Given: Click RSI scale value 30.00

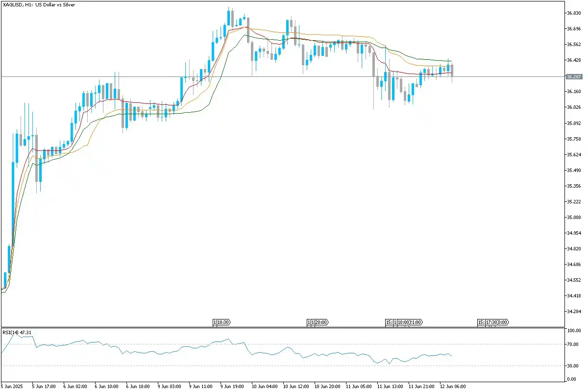Looking at the screenshot, I should [574, 366].
